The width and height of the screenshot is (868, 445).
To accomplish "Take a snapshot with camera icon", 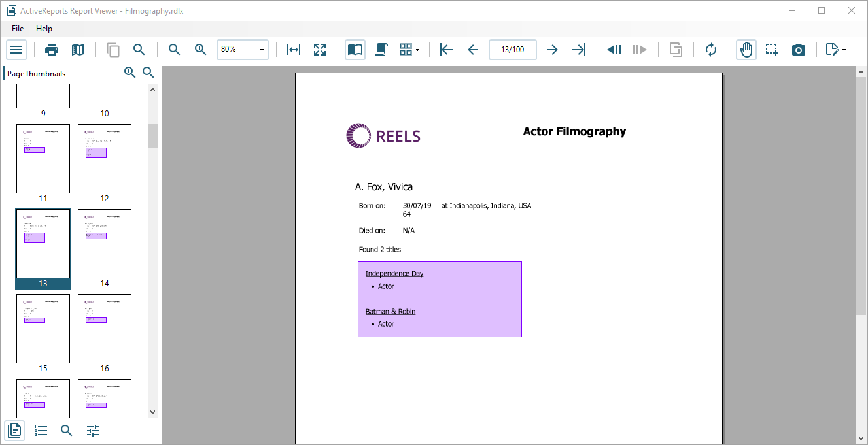I will (799, 50).
